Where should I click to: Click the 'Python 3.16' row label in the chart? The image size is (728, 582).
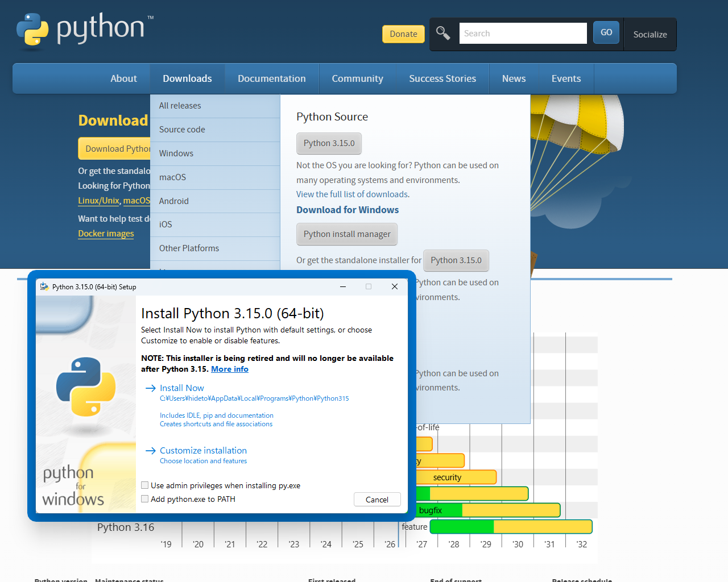[126, 527]
